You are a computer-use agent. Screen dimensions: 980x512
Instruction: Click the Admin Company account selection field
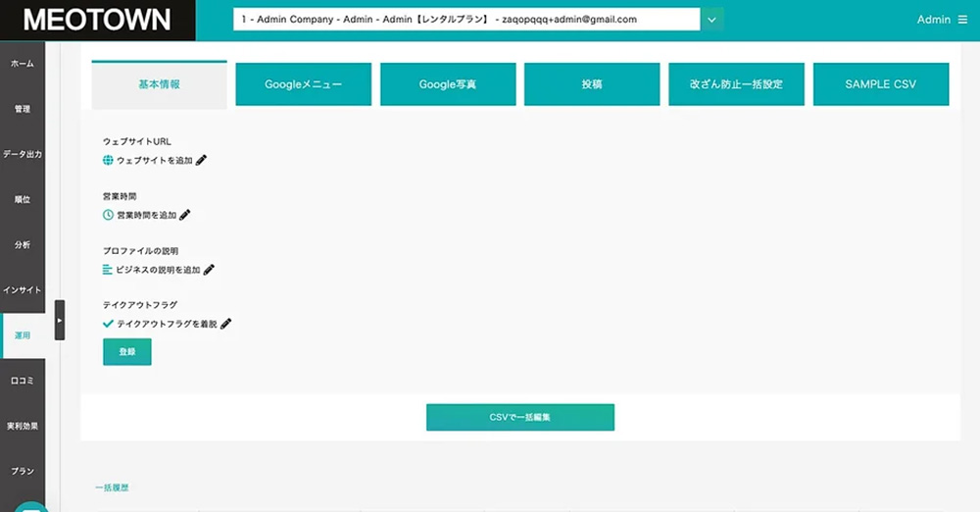pos(466,20)
